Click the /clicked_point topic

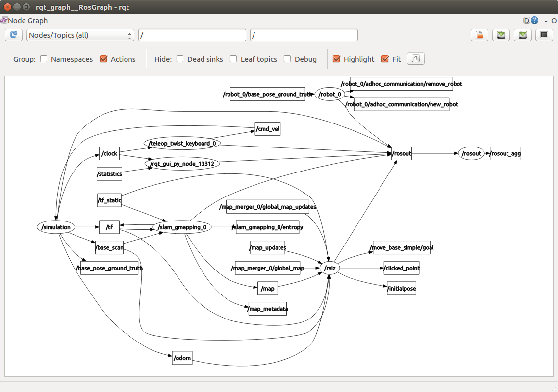click(x=402, y=268)
